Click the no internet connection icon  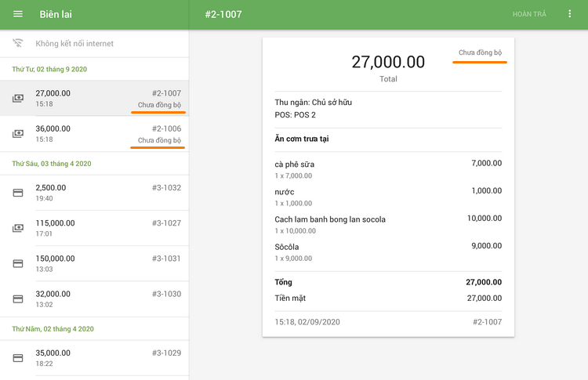tap(18, 44)
